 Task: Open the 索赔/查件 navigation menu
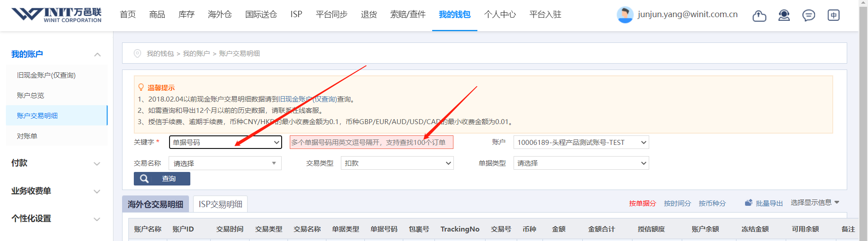tap(408, 14)
